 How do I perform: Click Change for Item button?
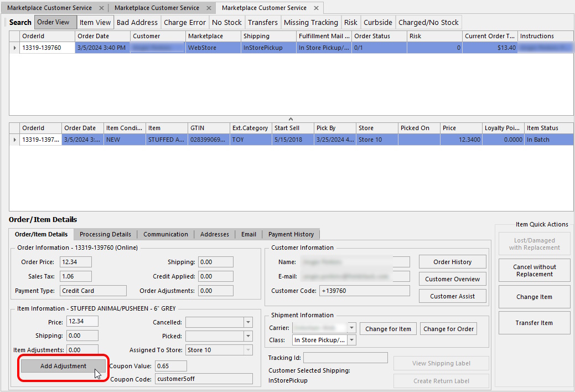pyautogui.click(x=388, y=329)
